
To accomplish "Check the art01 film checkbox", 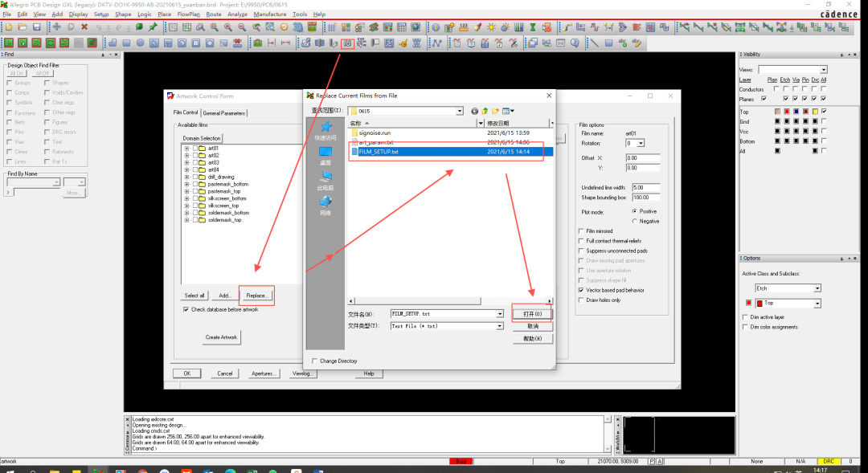I will click(x=194, y=149).
